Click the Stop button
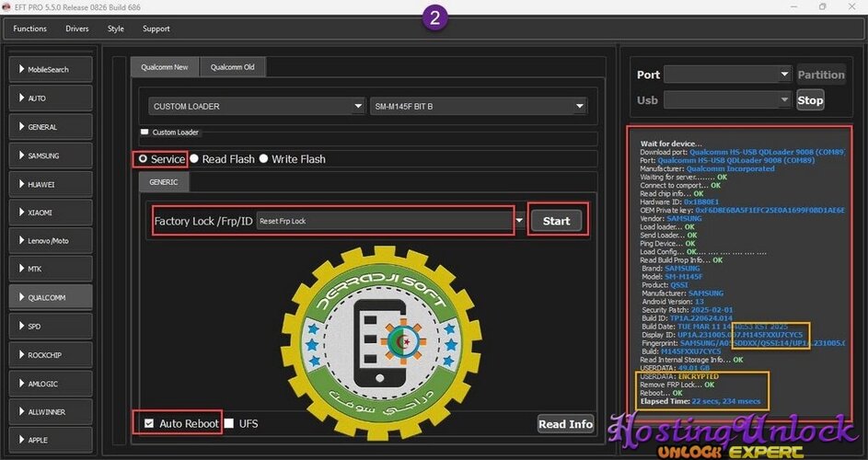 [x=810, y=100]
